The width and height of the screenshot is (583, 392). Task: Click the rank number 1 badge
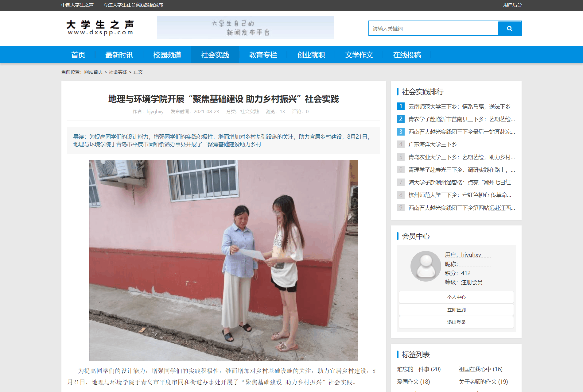401,106
